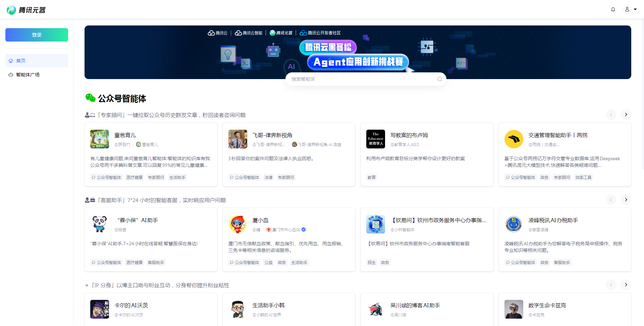This screenshot has height=326, width=644.
Task: Click the 法律 tag on 飞哥-律界新视角 card
Action: (x=268, y=177)
